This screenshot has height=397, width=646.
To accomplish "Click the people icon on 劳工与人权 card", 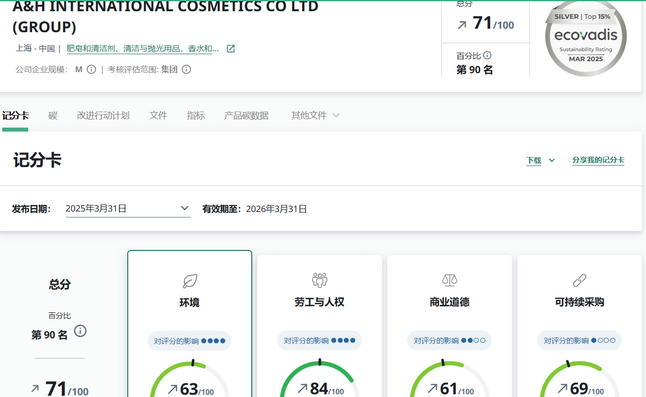I will [x=320, y=280].
